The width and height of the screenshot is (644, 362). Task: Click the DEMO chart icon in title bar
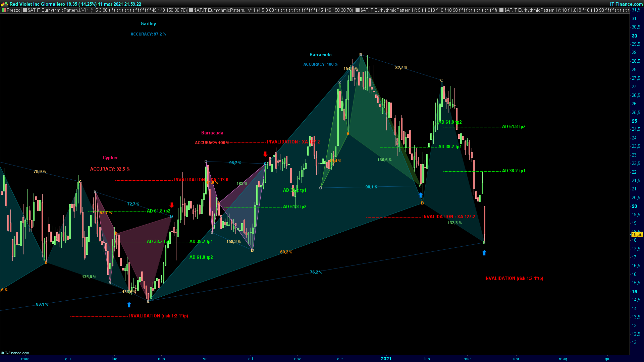tap(4, 4)
